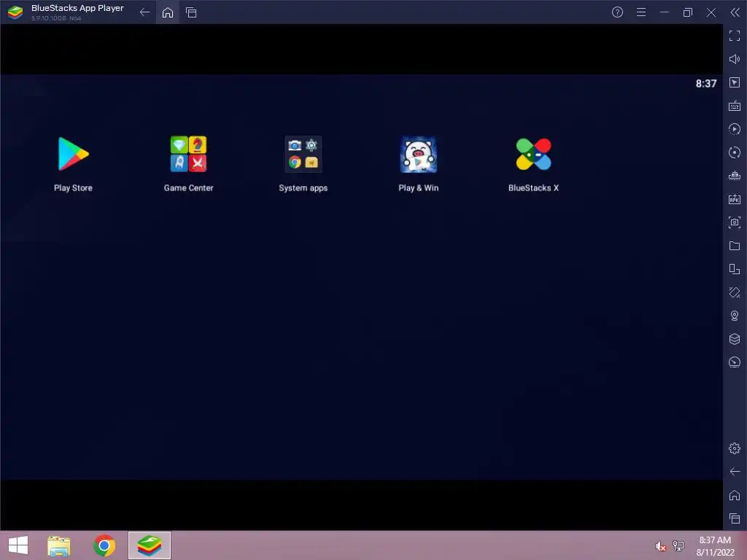Image resolution: width=747 pixels, height=560 pixels.
Task: Collapse the side toolbar with double chevron
Action: click(x=735, y=12)
